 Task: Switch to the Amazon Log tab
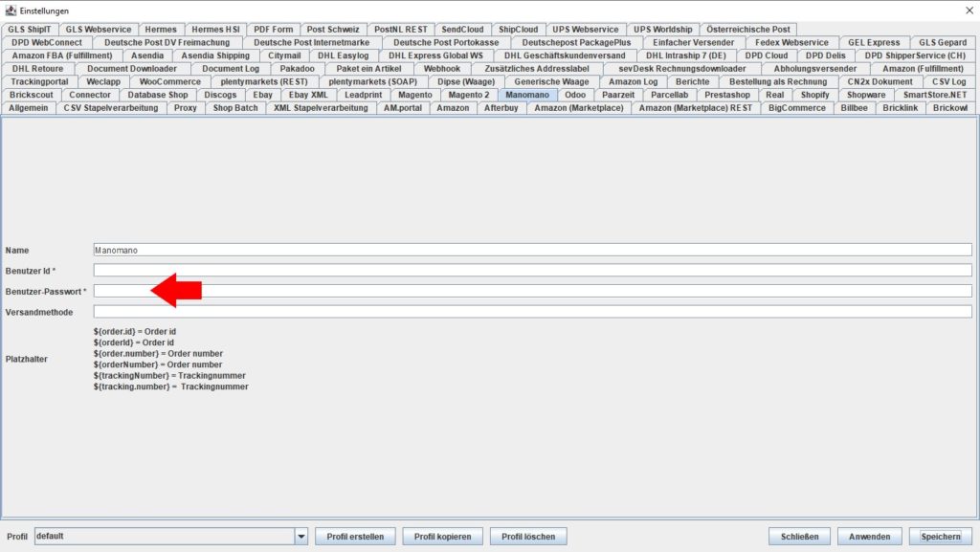coord(634,82)
